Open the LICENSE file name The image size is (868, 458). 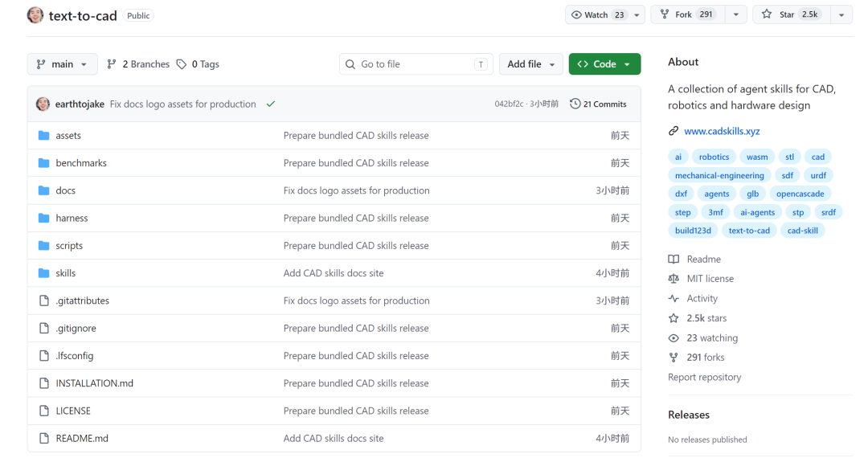pos(73,411)
